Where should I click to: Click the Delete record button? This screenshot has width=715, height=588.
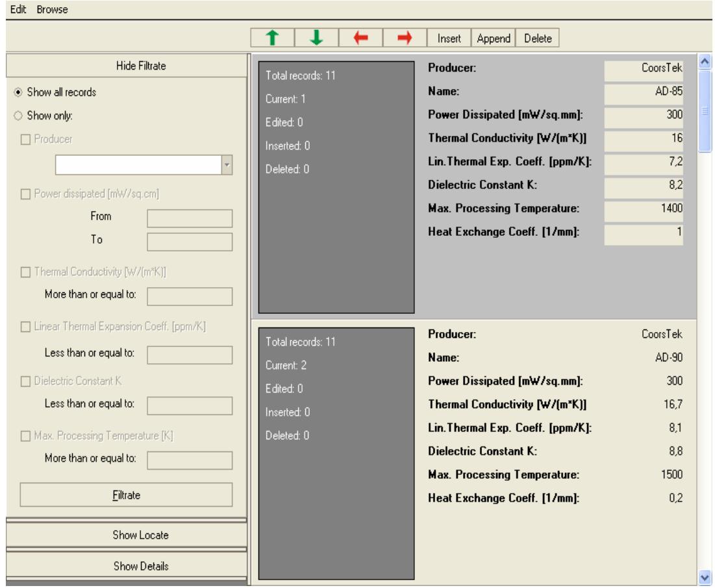click(538, 38)
